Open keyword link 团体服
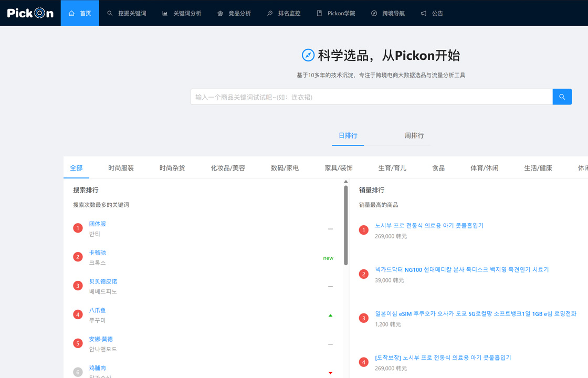The image size is (588, 378). (98, 224)
